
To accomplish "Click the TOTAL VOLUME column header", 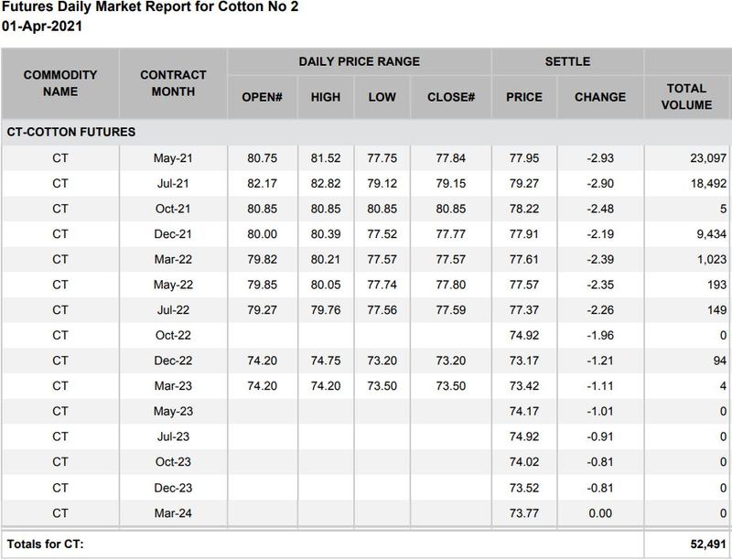I will [x=687, y=96].
